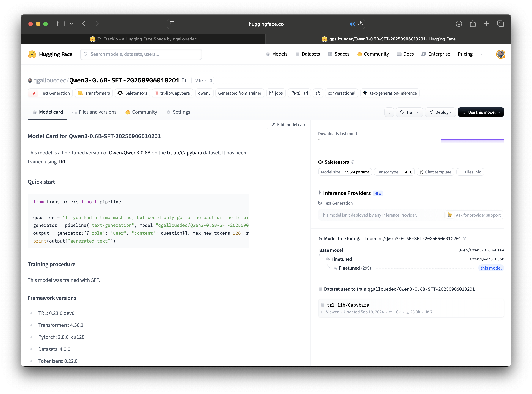Toggle like on this model
532x394 pixels.
pos(200,81)
